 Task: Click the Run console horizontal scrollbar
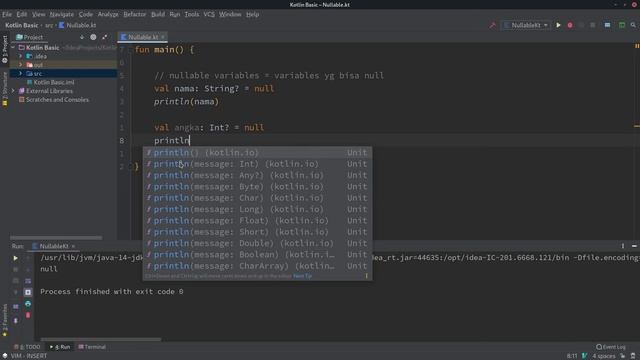tap(100, 339)
